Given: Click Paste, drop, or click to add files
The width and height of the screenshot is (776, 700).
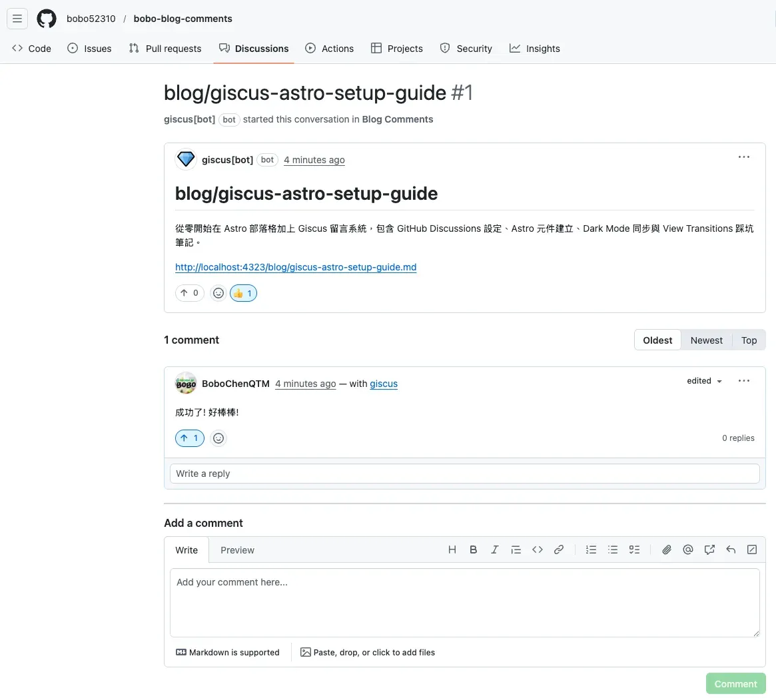Looking at the screenshot, I should click(x=368, y=653).
